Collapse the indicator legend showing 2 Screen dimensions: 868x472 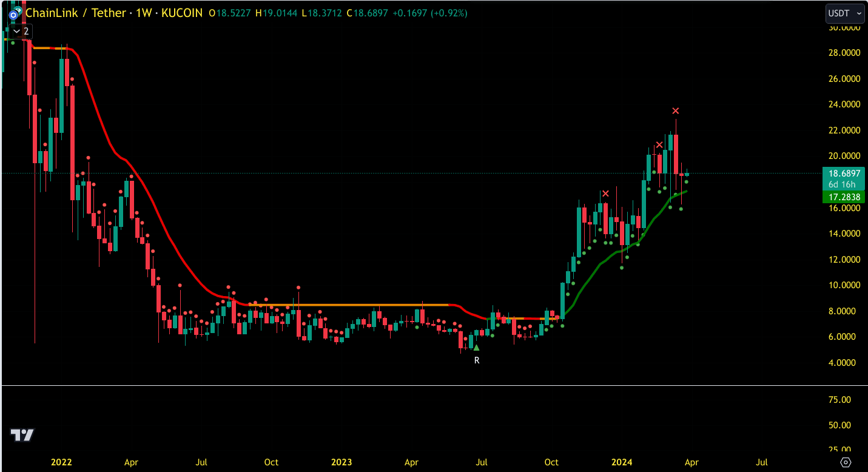[20, 31]
